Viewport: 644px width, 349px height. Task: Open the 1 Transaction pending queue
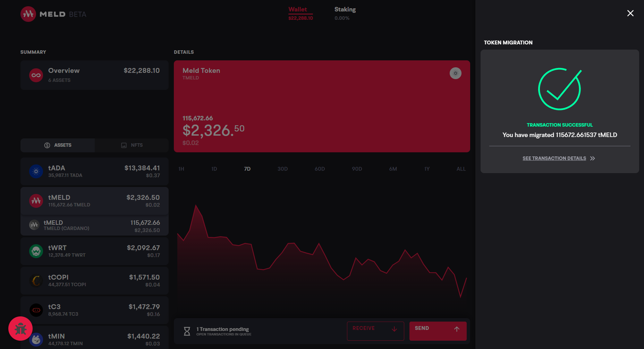pos(224,331)
